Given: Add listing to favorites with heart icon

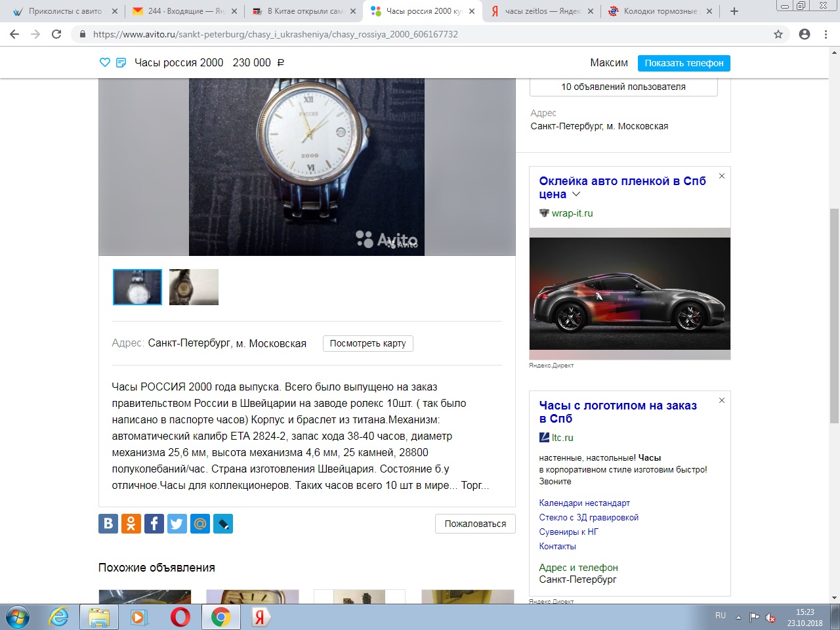Looking at the screenshot, I should tap(104, 62).
